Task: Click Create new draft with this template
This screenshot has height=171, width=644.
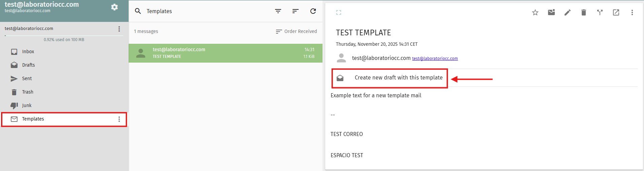Action: coord(398,78)
